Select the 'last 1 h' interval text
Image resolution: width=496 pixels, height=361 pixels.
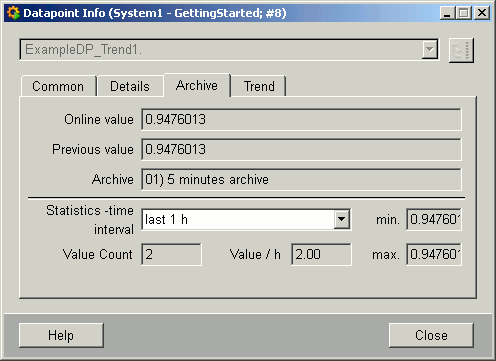coord(166,220)
